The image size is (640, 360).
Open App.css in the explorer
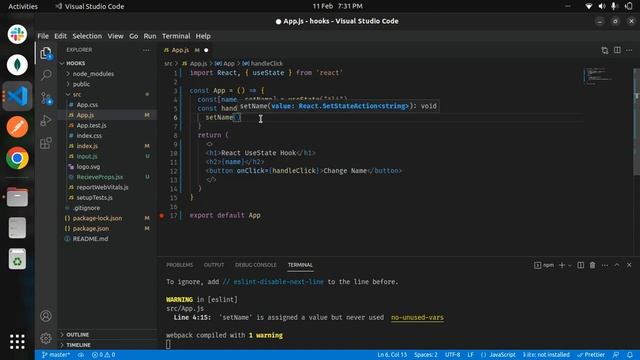click(x=87, y=105)
